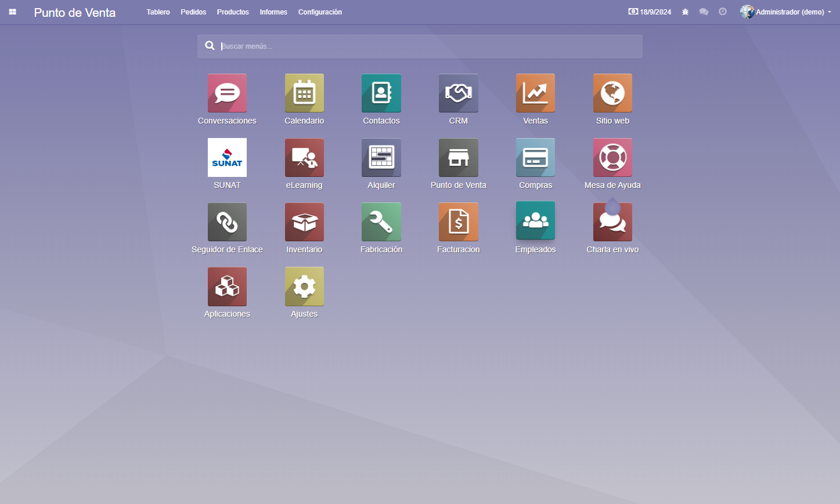Open the Productos menu
The image size is (840, 504).
pos(233,12)
